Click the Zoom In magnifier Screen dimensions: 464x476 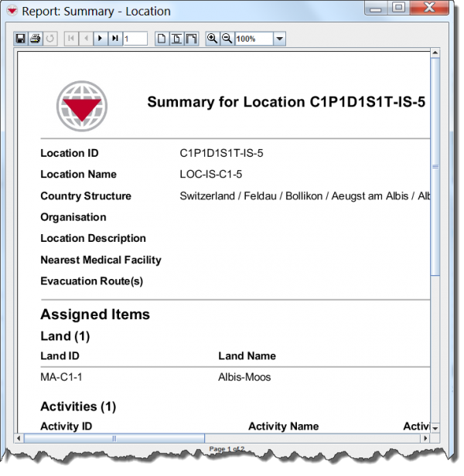click(x=212, y=39)
